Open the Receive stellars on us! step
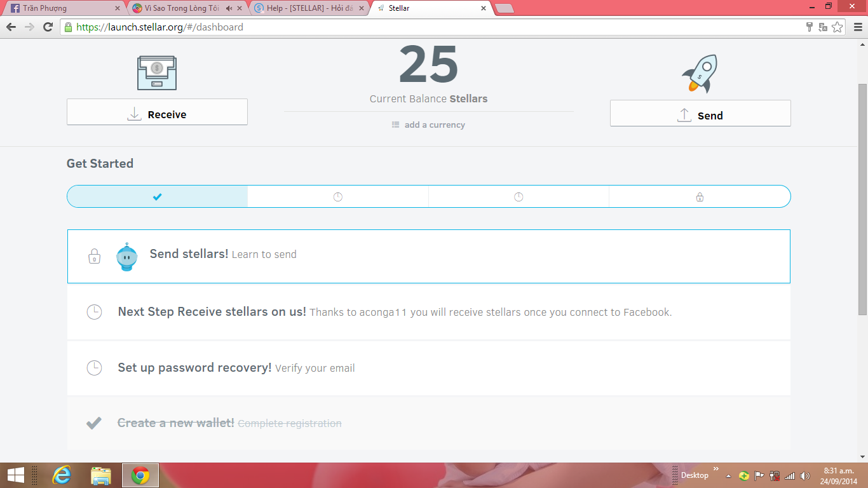 429,312
